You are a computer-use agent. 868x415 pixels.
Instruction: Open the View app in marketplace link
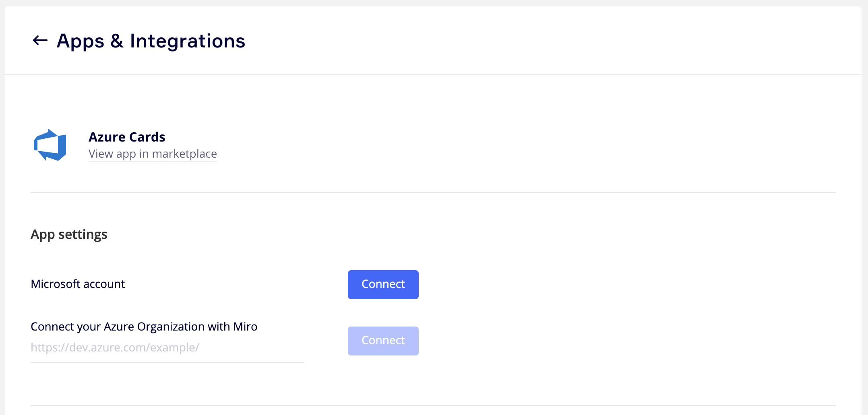pos(153,154)
